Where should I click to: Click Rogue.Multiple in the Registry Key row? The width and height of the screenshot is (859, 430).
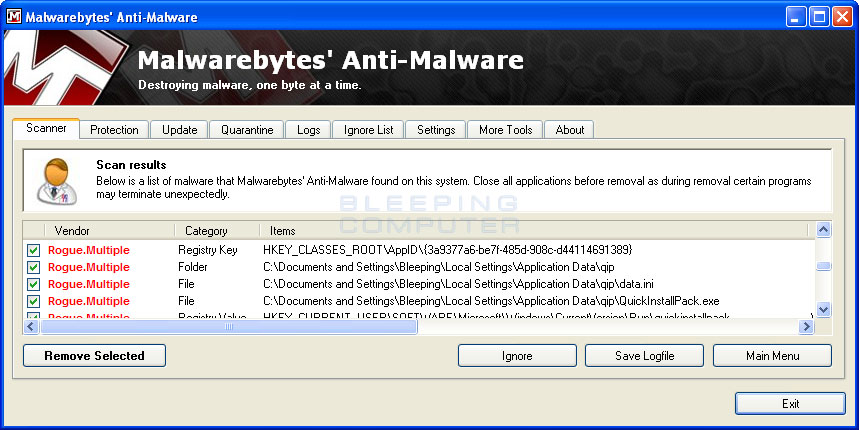pos(89,250)
